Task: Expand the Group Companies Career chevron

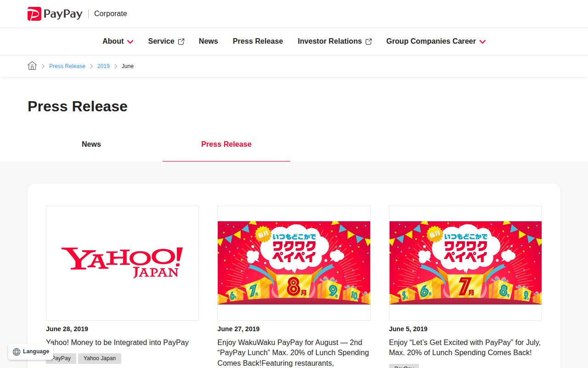Action: tap(482, 41)
